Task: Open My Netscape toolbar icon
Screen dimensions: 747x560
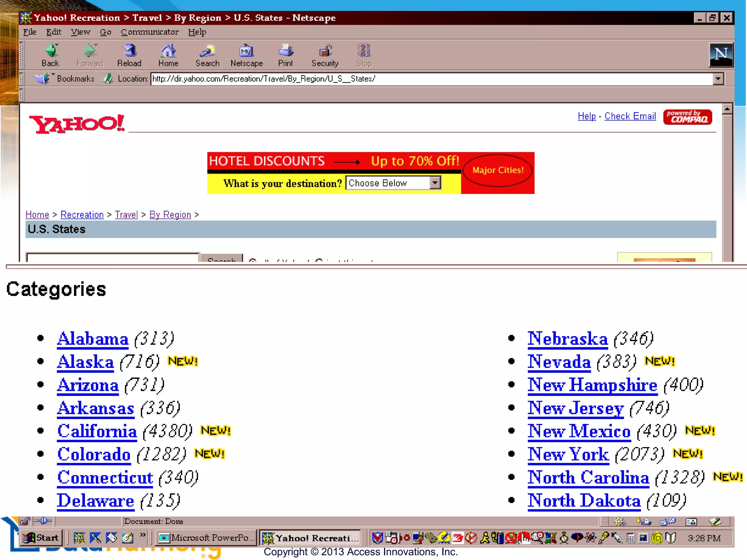Action: (247, 52)
